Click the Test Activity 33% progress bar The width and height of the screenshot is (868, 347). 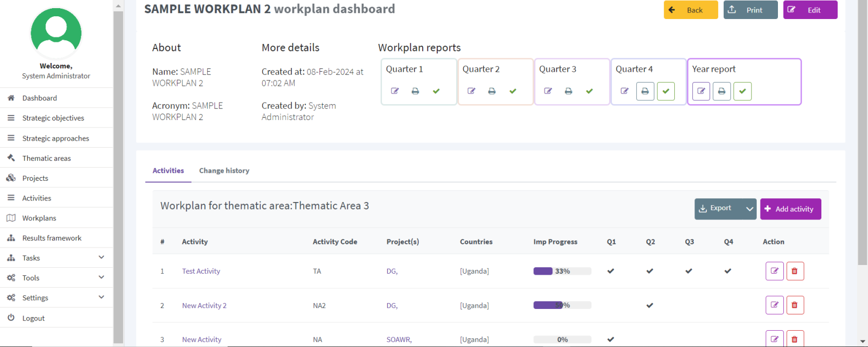click(562, 271)
